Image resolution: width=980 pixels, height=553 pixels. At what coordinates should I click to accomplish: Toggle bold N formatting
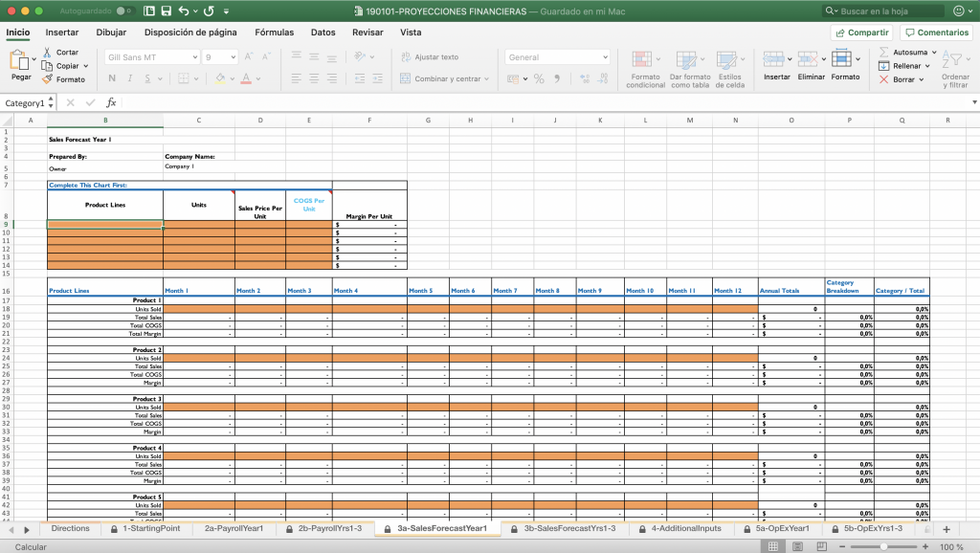tap(112, 78)
